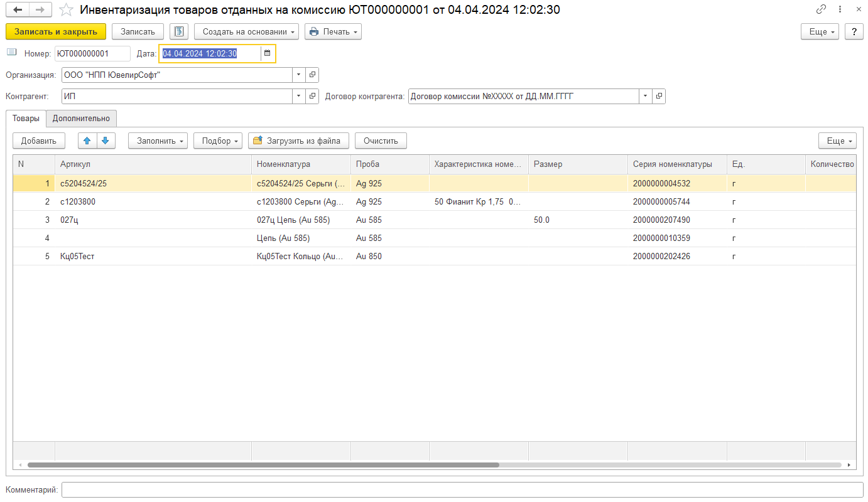The width and height of the screenshot is (868, 502).
Task: Click the Записать button
Action: 138,31
